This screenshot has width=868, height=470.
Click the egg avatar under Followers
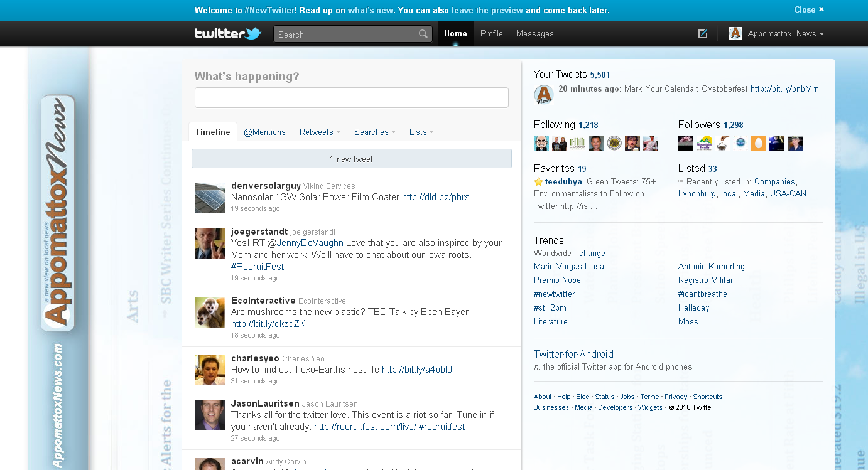759,143
